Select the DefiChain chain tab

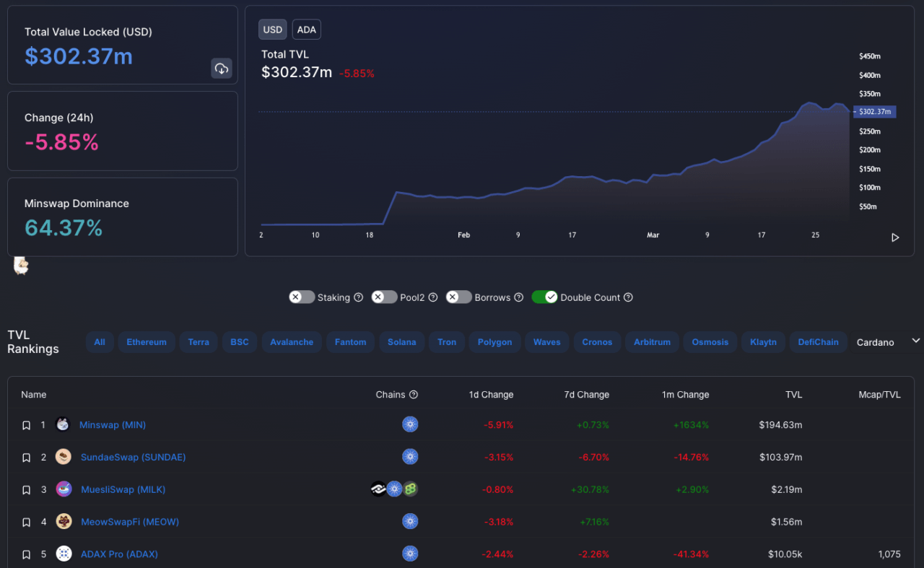(819, 342)
